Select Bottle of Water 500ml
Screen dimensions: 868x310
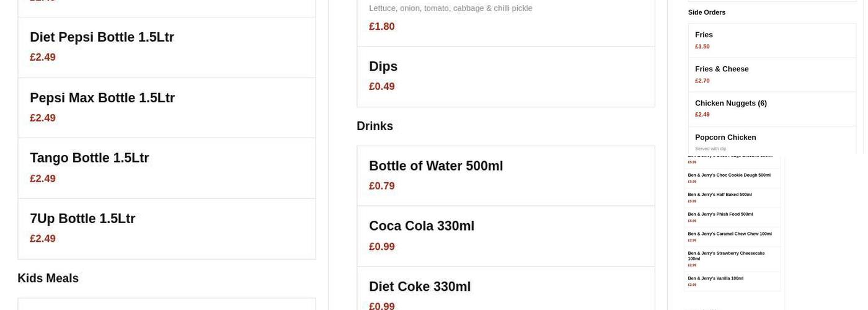[x=505, y=175]
